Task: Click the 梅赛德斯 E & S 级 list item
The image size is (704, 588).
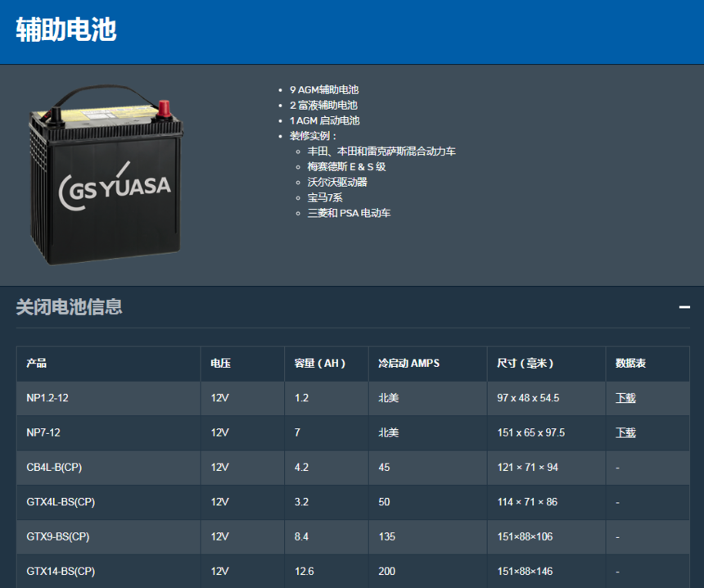Action: coord(346,166)
